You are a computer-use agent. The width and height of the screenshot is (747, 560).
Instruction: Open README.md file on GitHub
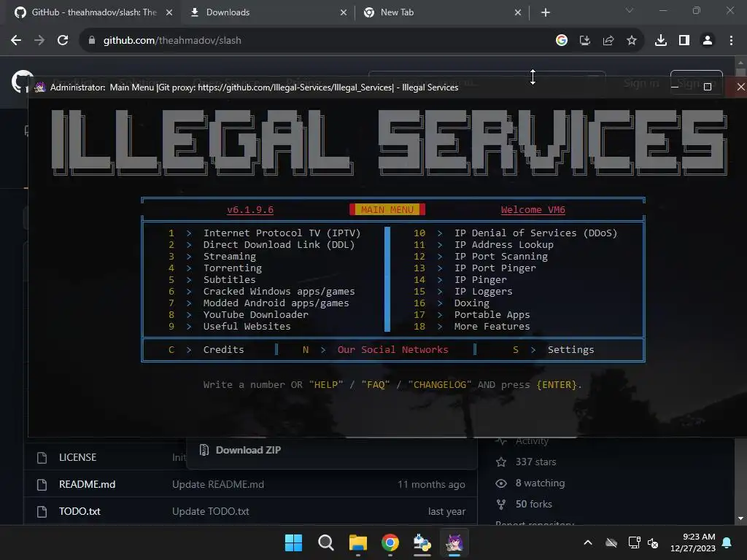pyautogui.click(x=88, y=484)
